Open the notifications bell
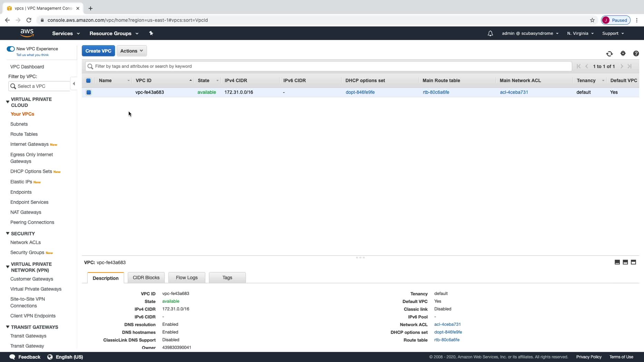644x362 pixels. click(490, 33)
